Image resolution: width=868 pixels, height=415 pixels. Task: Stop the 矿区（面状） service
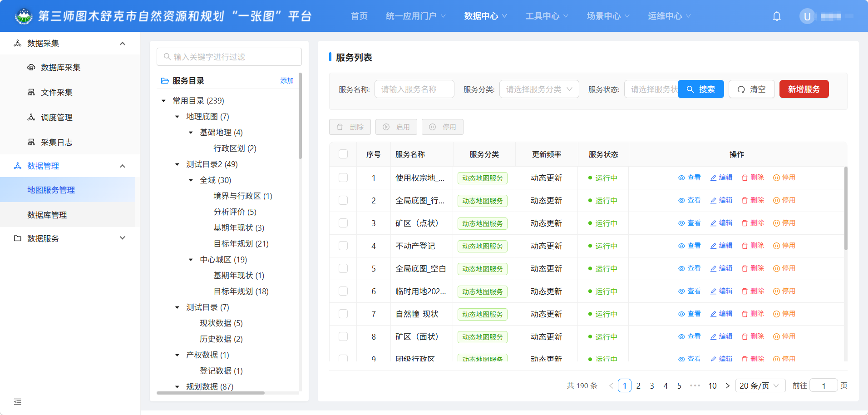click(x=784, y=336)
